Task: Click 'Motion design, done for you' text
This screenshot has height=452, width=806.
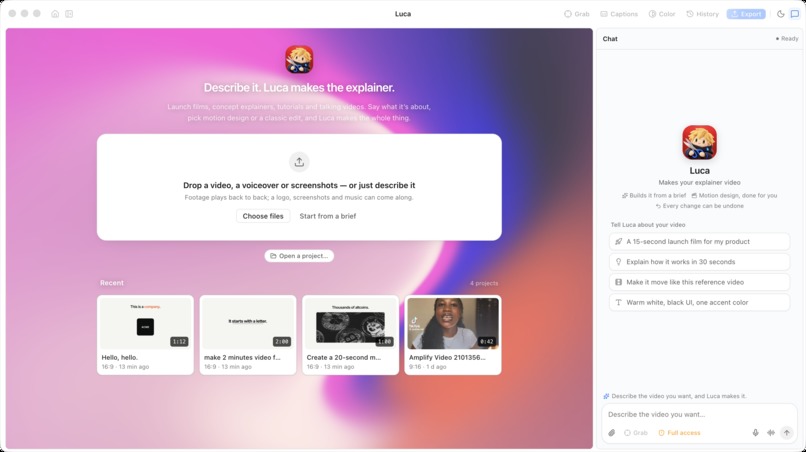Action: coord(738,195)
